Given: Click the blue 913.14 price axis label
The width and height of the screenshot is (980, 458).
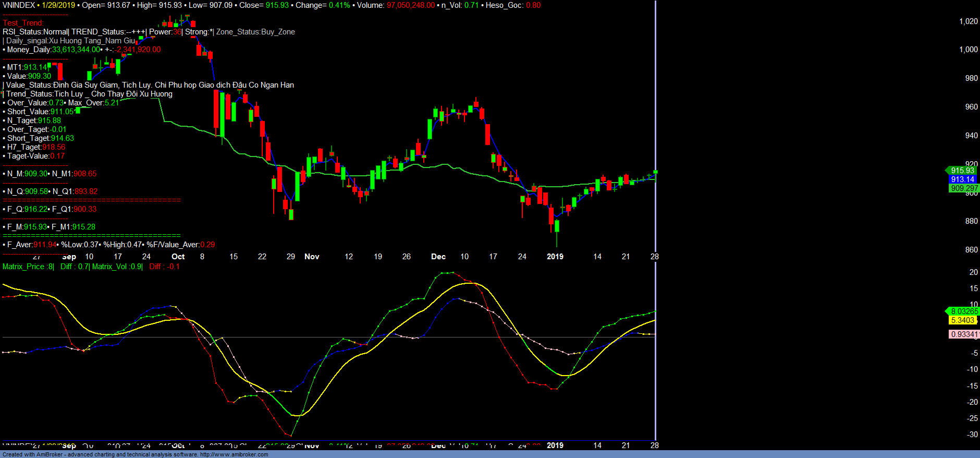Looking at the screenshot, I should [x=962, y=179].
